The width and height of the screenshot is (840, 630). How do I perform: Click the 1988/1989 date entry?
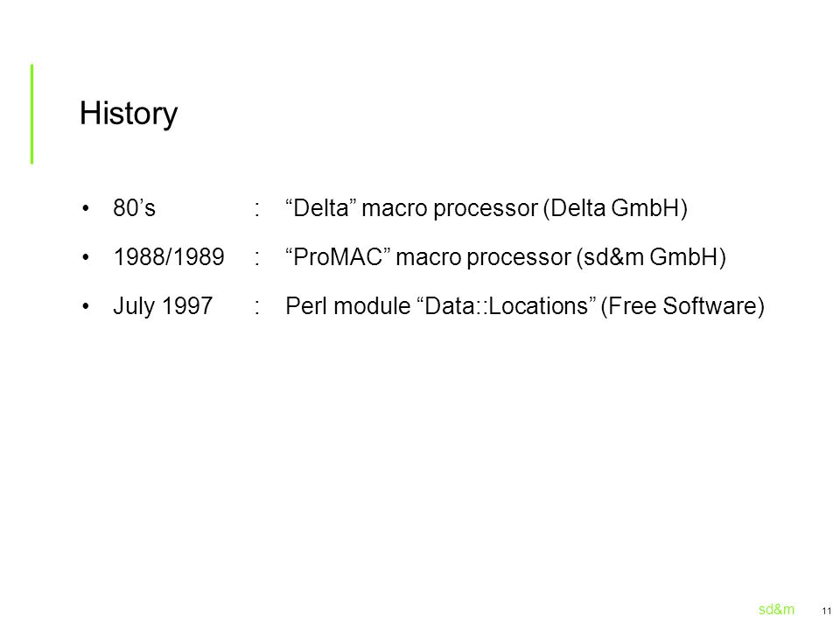point(169,257)
